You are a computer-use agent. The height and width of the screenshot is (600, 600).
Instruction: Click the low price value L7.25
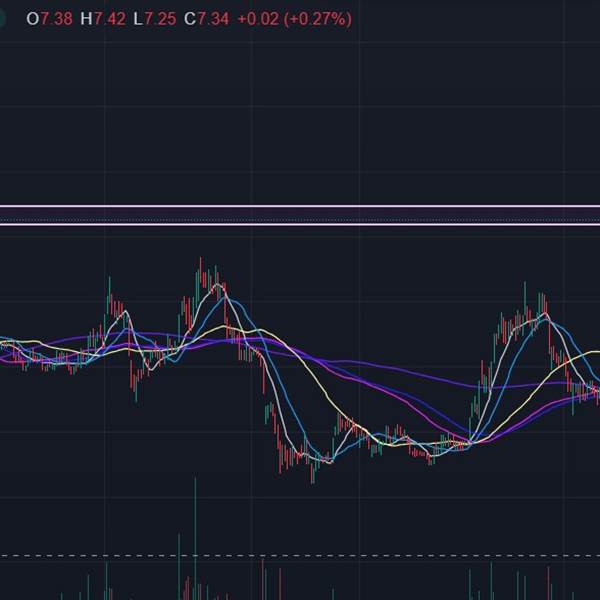(x=155, y=19)
